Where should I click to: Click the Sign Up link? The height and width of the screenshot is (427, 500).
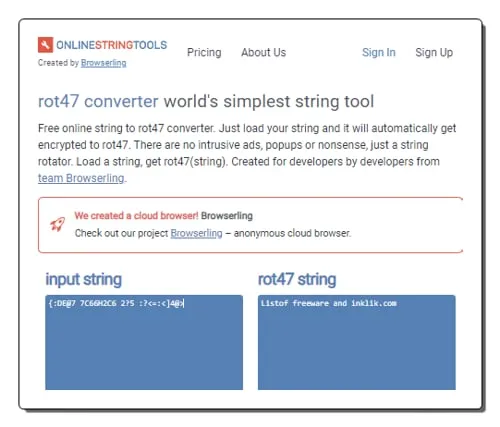(x=434, y=52)
